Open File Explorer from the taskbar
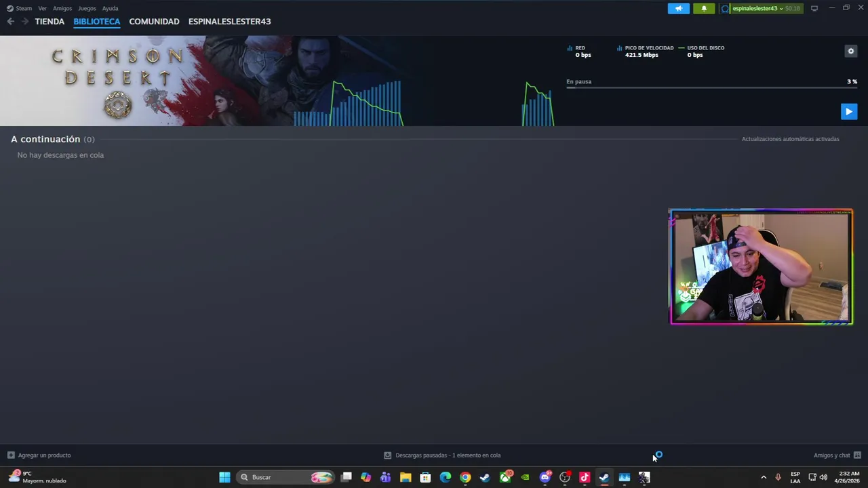The height and width of the screenshot is (488, 868). pyautogui.click(x=406, y=477)
